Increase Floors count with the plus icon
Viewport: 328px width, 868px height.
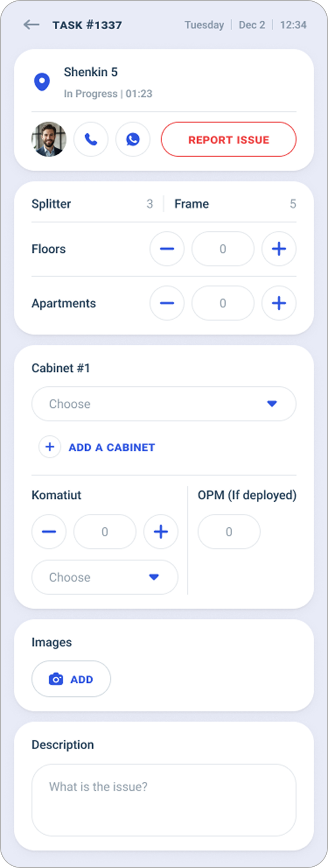click(279, 249)
